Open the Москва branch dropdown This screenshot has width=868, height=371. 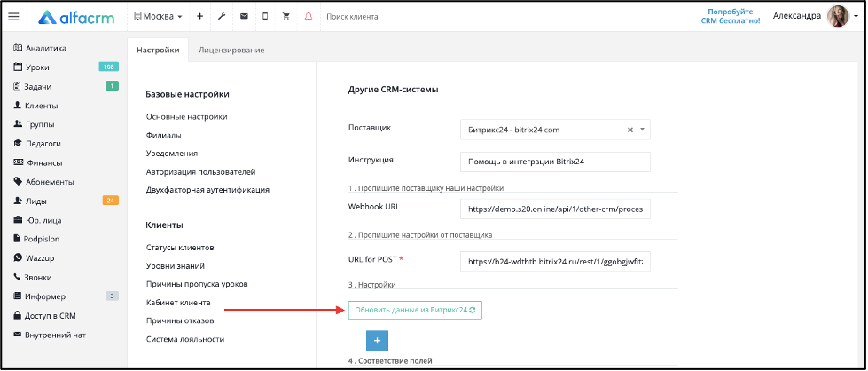158,17
